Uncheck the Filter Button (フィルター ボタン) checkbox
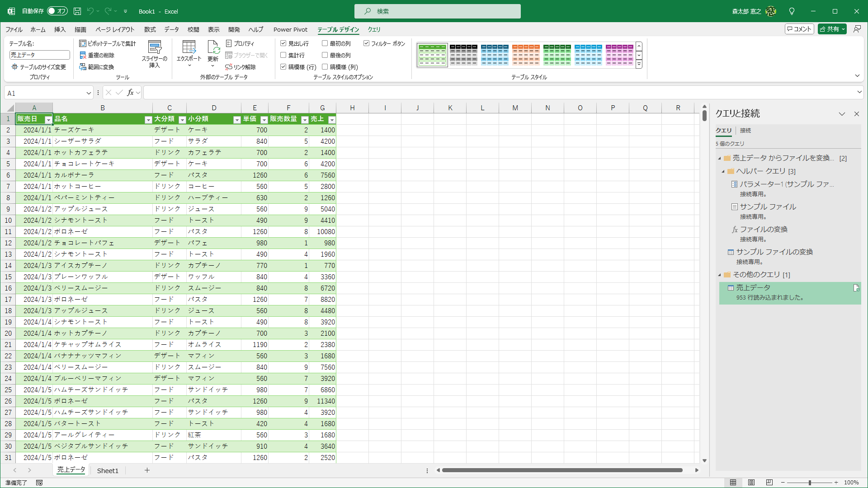The height and width of the screenshot is (488, 868). (x=367, y=43)
